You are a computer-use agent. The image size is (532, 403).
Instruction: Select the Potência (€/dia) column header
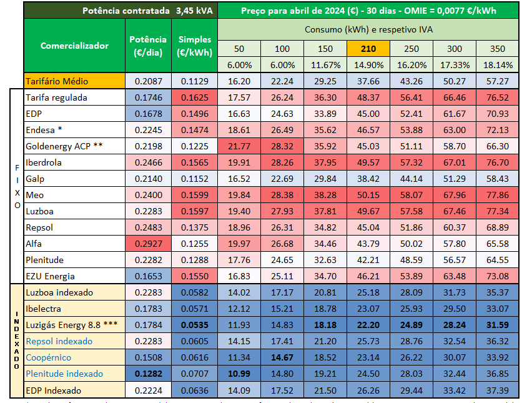pyautogui.click(x=148, y=46)
